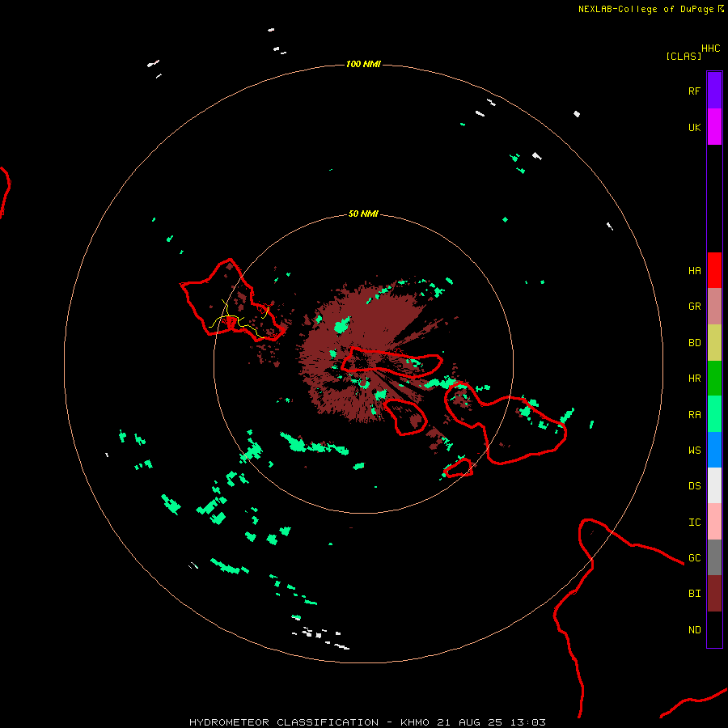The image size is (728, 728).
Task: Click the GC legend label
Action: (x=694, y=558)
